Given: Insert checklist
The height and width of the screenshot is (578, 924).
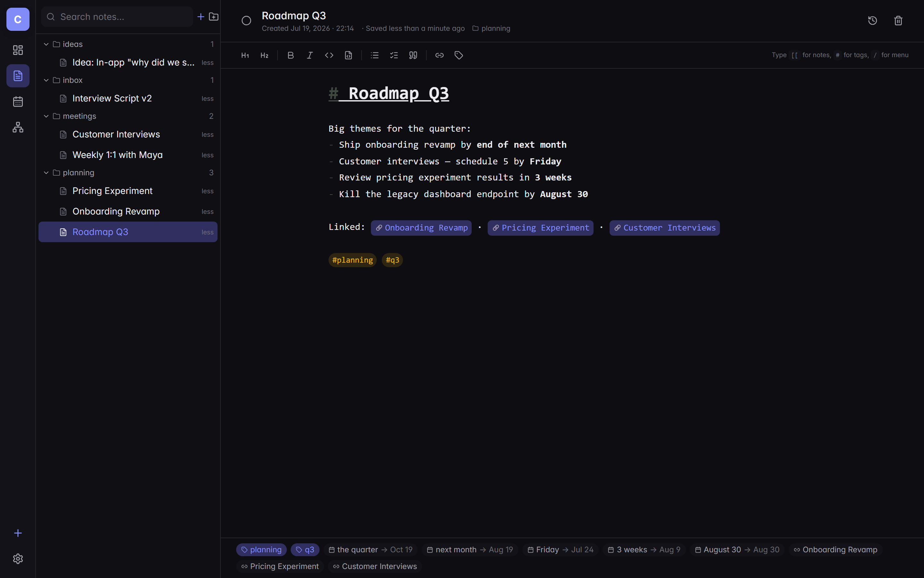Looking at the screenshot, I should coord(394,56).
